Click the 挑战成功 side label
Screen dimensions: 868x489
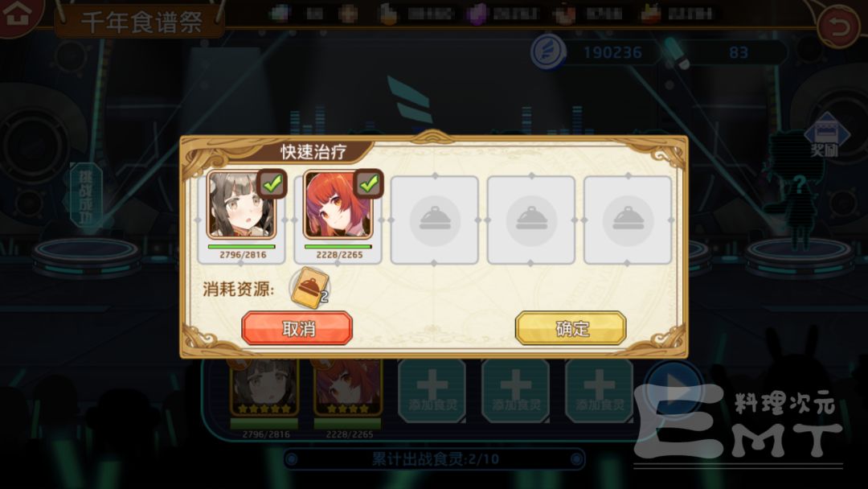click(x=84, y=196)
